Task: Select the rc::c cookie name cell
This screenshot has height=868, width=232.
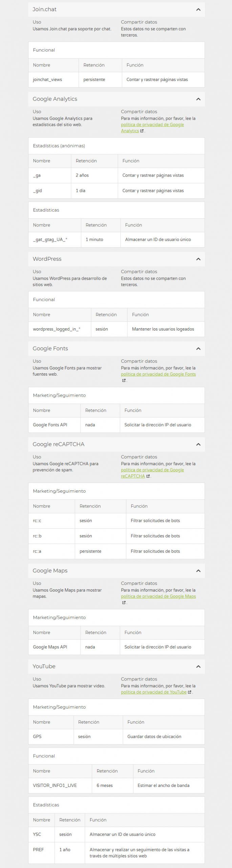Action: pyautogui.click(x=51, y=521)
